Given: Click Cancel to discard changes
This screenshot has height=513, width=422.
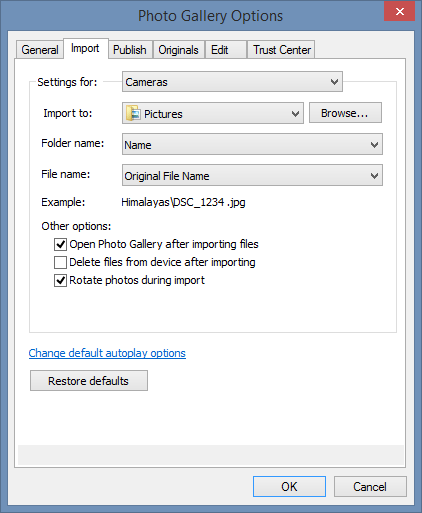Looking at the screenshot, I should 370,487.
